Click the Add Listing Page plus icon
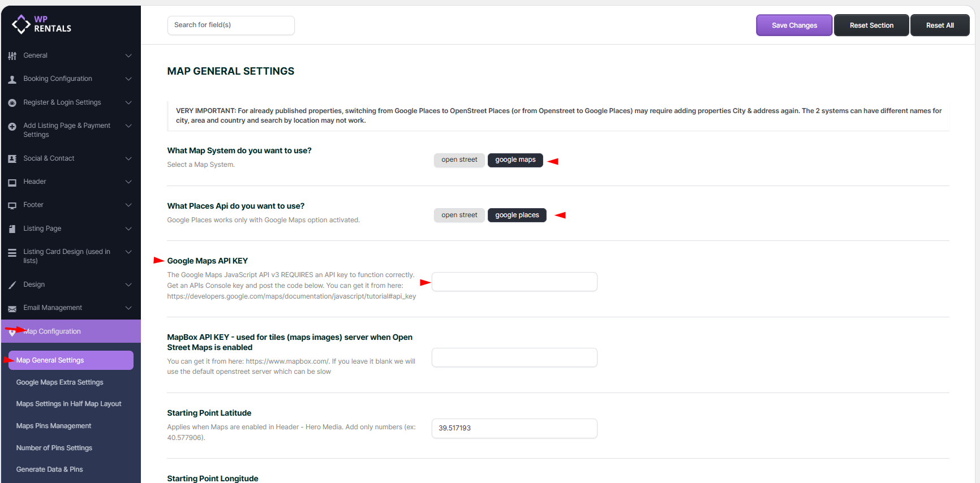The width and height of the screenshot is (980, 483). (x=12, y=127)
